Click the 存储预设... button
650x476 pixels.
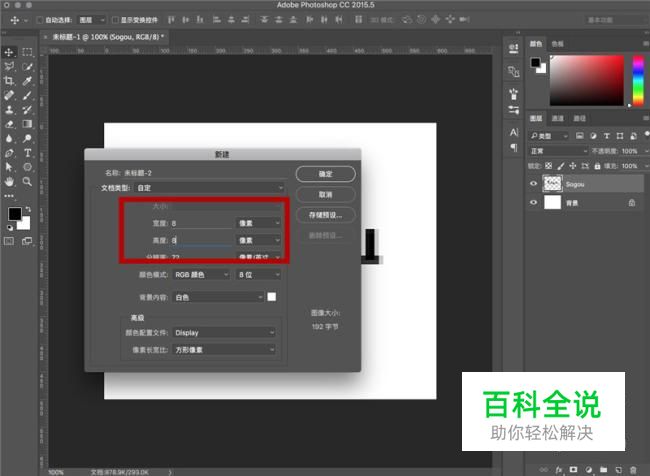(x=325, y=215)
